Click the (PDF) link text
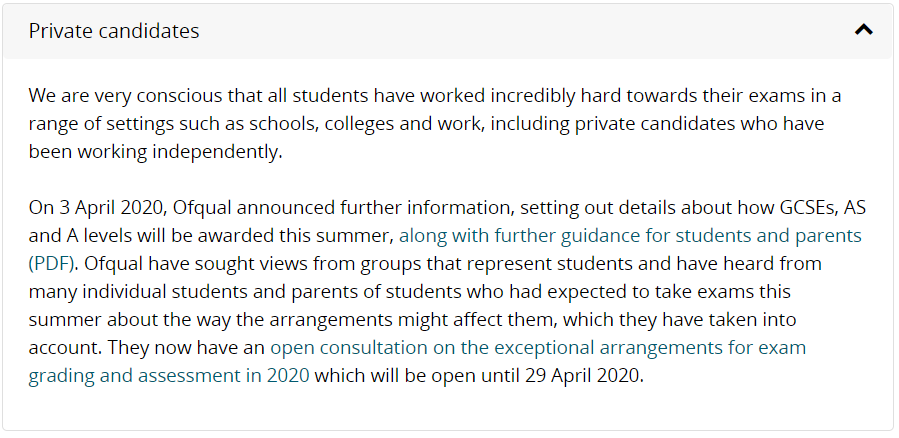The width and height of the screenshot is (899, 438). [x=52, y=264]
